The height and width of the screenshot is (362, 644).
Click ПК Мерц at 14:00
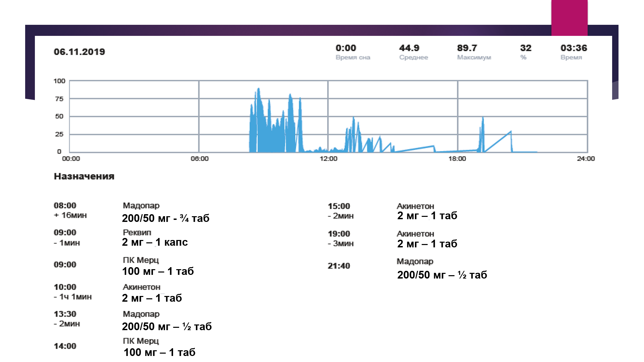[141, 341]
